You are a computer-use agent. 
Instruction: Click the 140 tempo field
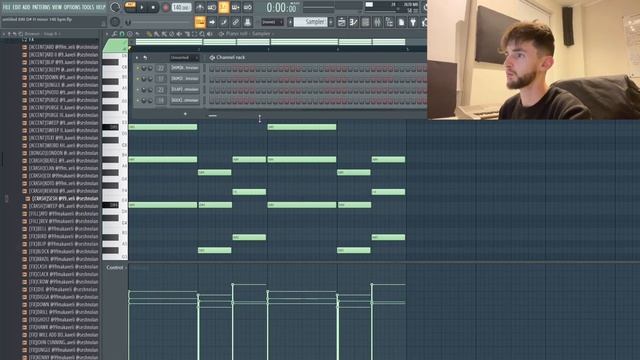point(181,7)
